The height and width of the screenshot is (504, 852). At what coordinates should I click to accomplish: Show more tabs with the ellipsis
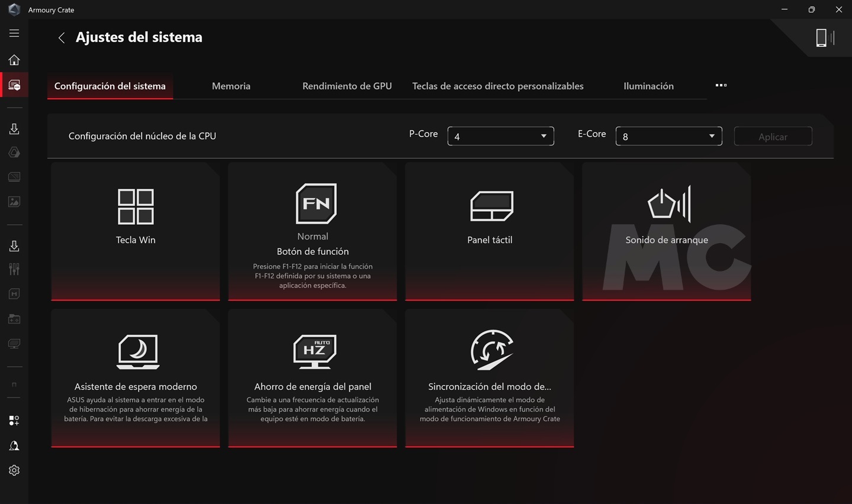pyautogui.click(x=721, y=85)
